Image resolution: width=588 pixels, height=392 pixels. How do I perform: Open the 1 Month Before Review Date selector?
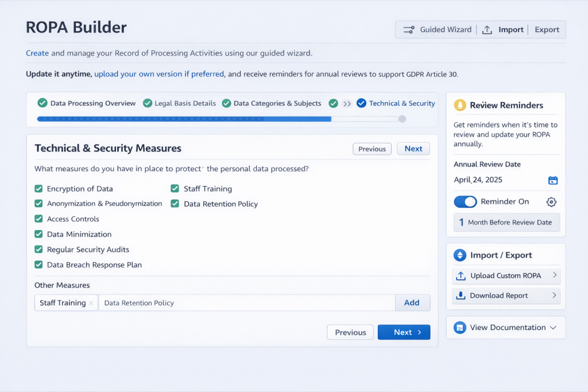coord(506,223)
